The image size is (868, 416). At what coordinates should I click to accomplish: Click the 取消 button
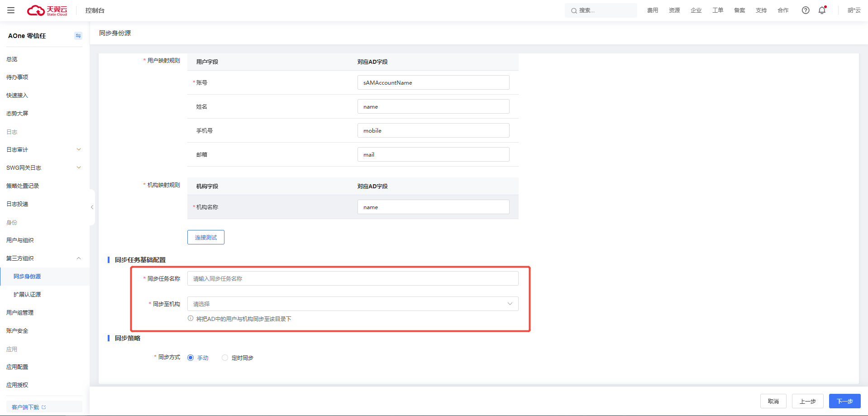point(773,401)
